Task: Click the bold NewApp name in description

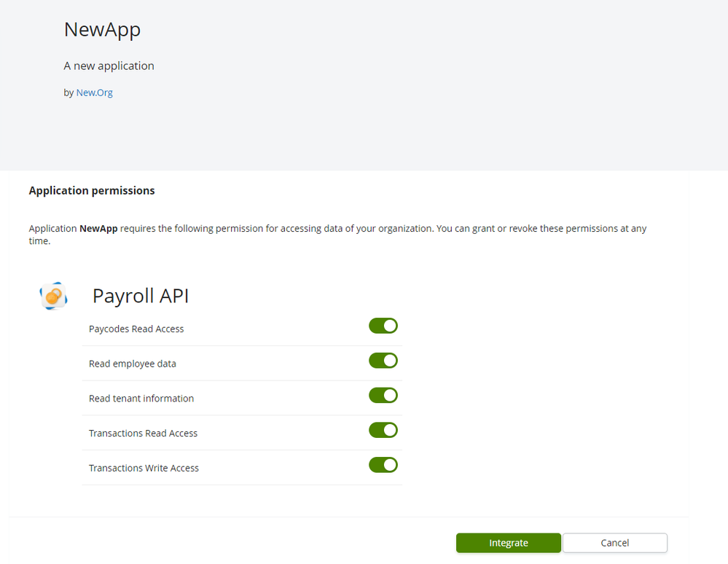Action: 98,228
